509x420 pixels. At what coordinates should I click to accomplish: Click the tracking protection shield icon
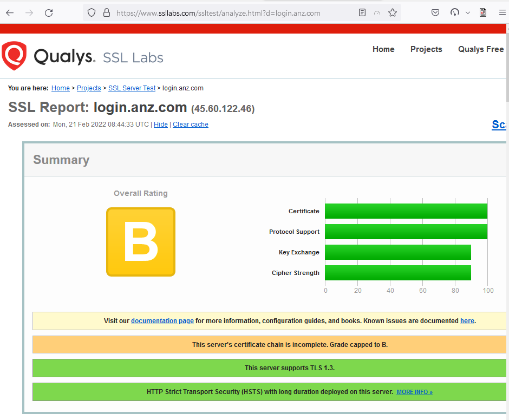90,12
